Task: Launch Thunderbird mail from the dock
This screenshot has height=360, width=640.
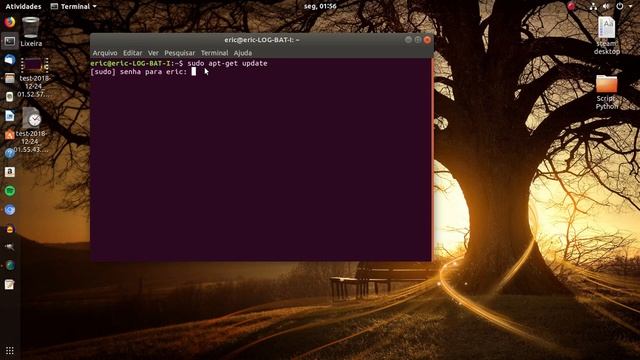Action: click(10, 60)
